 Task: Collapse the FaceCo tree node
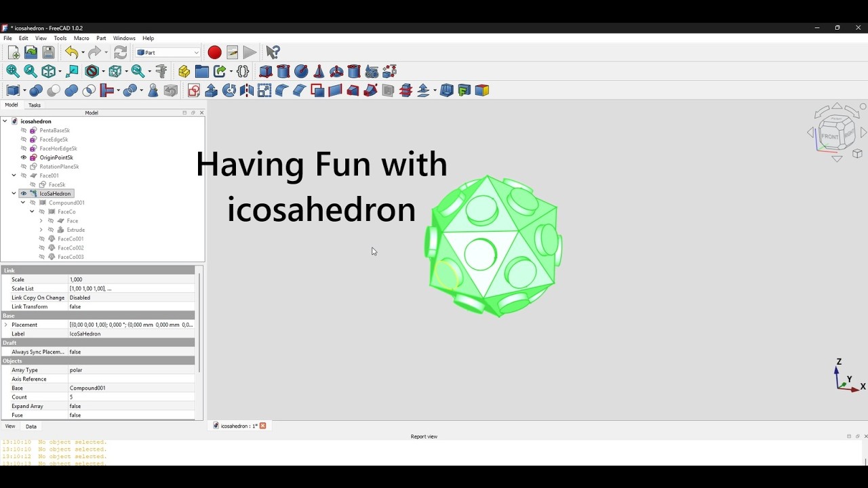tap(32, 211)
